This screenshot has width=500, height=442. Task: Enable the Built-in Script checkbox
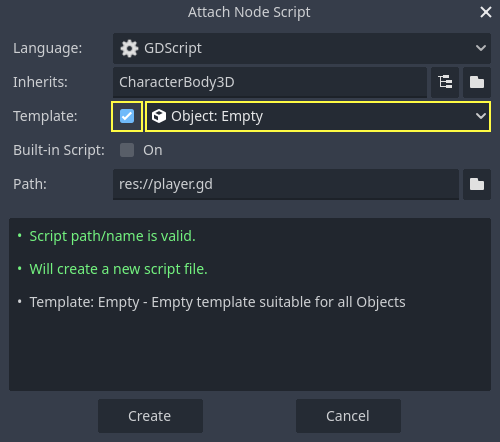pos(127,150)
